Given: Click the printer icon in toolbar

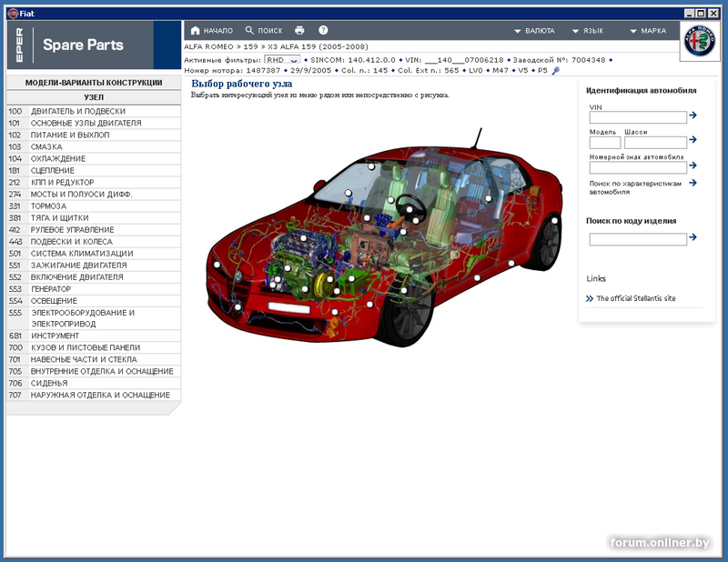Looking at the screenshot, I should 299,31.
